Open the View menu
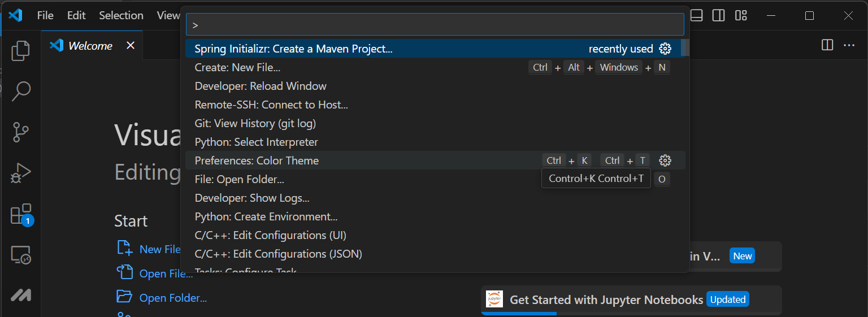Screen dimensions: 868x317 [x=168, y=15]
